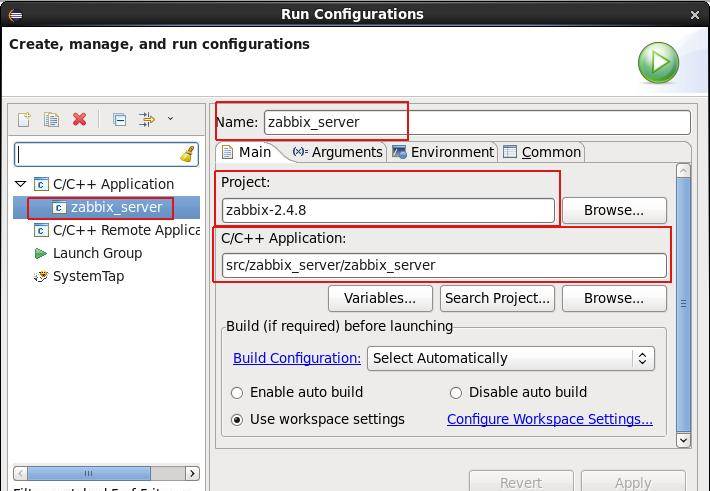Delete selected configuration with red X icon
710x491 pixels.
(x=79, y=120)
